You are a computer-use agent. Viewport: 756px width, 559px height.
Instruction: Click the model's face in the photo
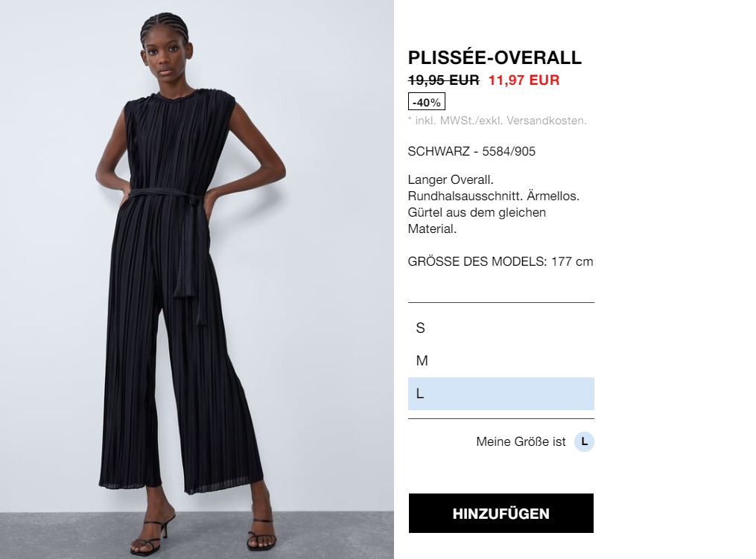[x=165, y=57]
